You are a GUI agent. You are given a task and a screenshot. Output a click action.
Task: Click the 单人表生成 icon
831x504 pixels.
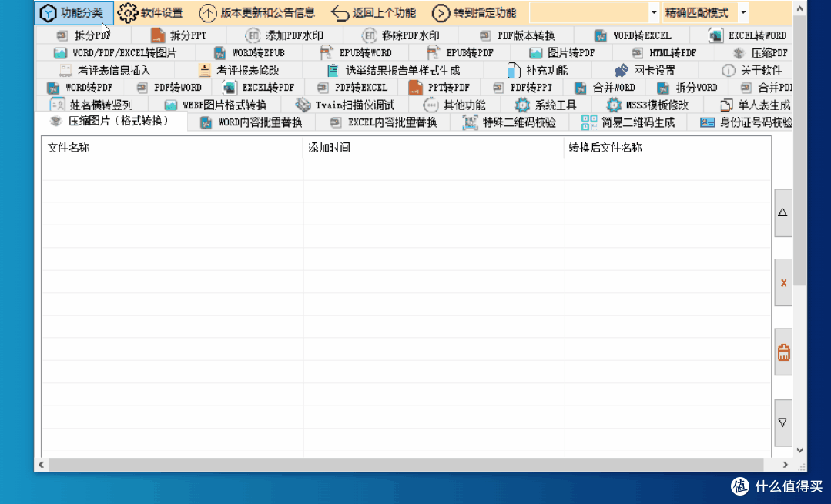coord(726,105)
